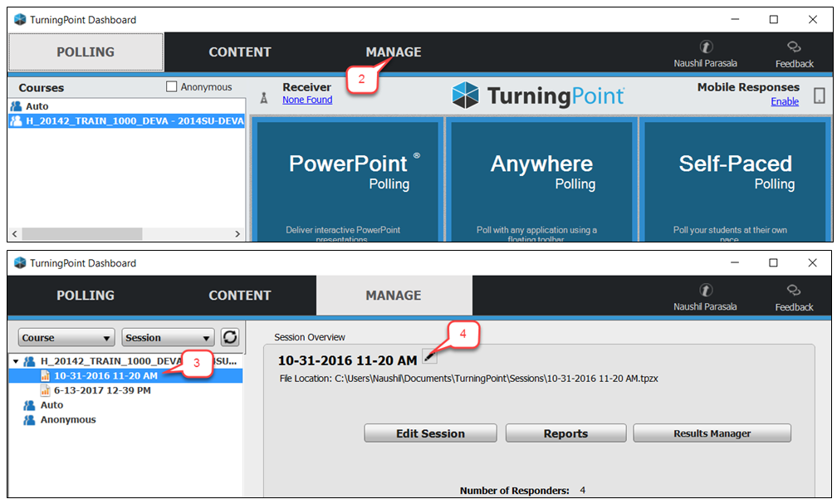Viewport: 837px width, 504px height.
Task: Select session 6-13-2017 12-39 PM in tree
Action: pos(102,390)
